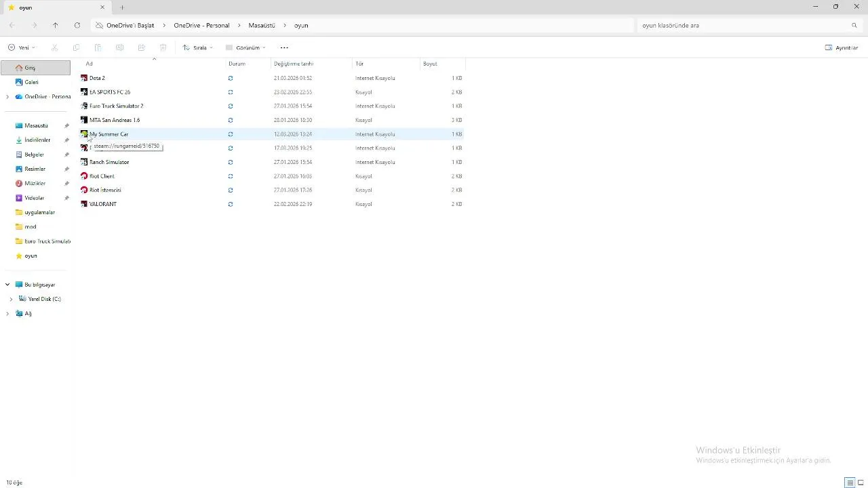Open Masaüstü in sidebar
Image resolution: width=868 pixels, height=488 pixels.
tap(36, 125)
